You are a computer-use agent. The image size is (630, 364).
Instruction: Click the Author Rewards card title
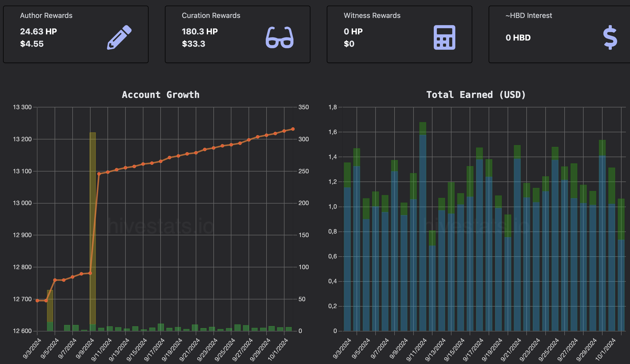click(46, 15)
